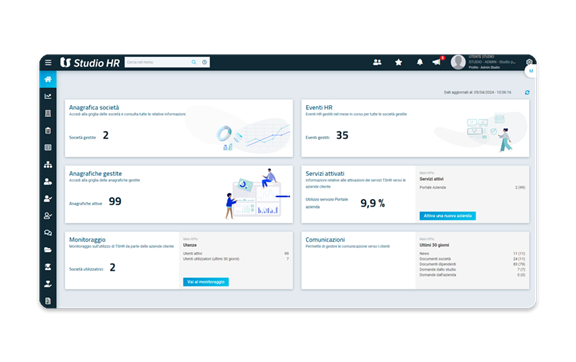Click the 'Cerca nel menu' search field
576x362 pixels.
tap(158, 62)
